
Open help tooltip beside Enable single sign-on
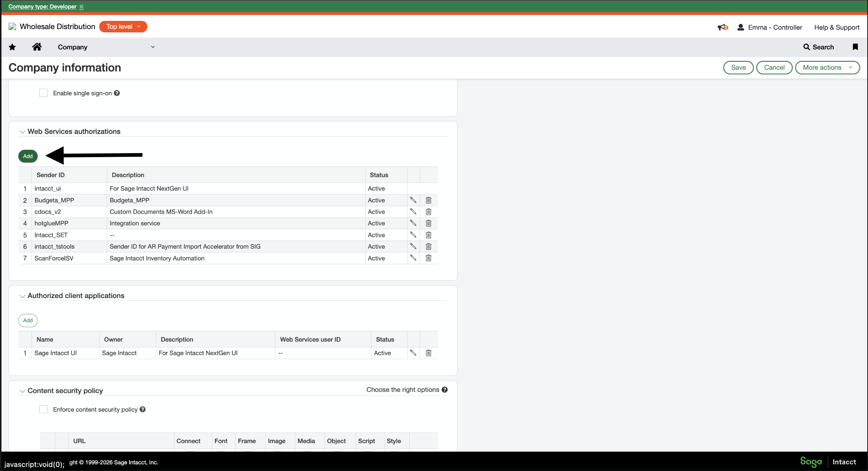pos(117,93)
